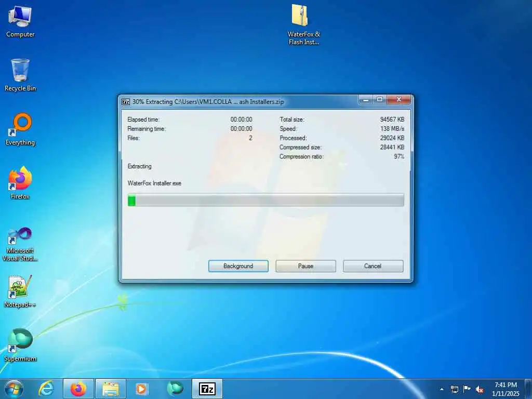This screenshot has height=399, width=532.
Task: Launch Internet Explorer from the taskbar
Action: [46, 389]
